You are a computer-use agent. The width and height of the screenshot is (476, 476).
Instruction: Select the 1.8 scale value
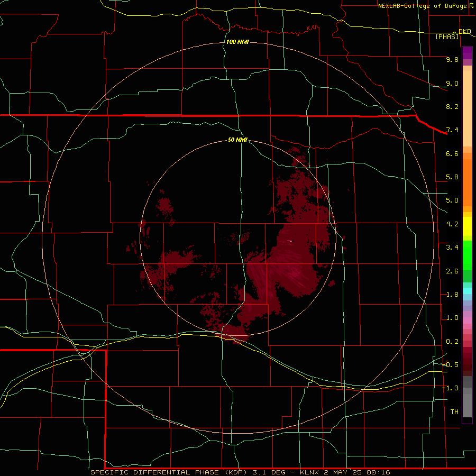pyautogui.click(x=452, y=295)
